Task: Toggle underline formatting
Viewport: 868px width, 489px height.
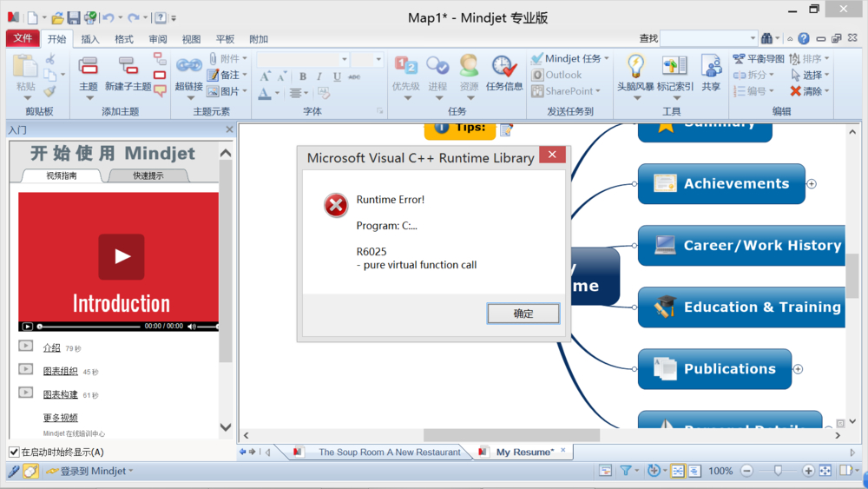Action: click(x=337, y=76)
